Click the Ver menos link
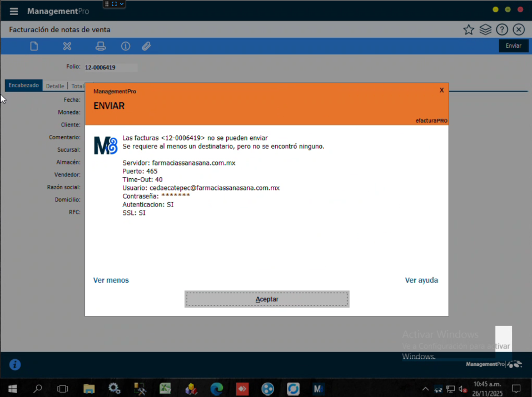This screenshot has width=532, height=397. click(x=111, y=280)
